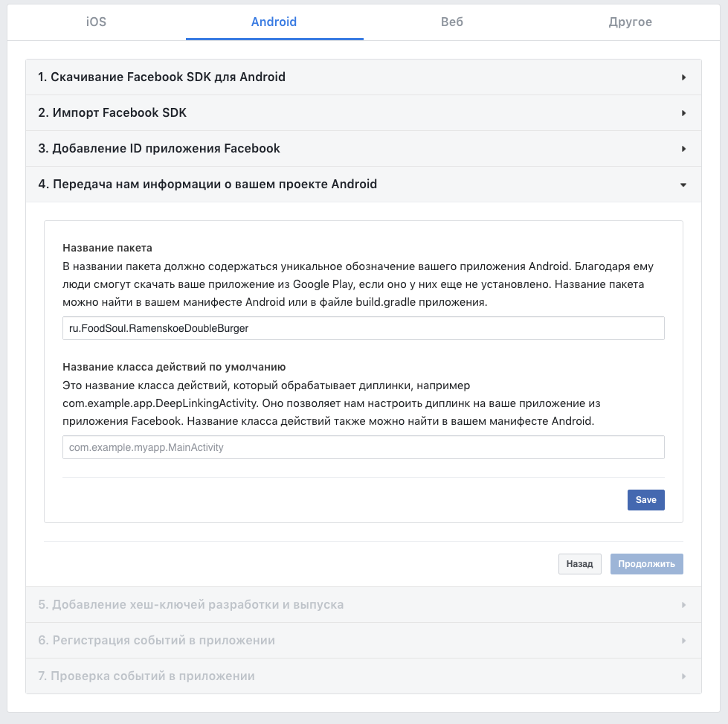Go back with the Назад button

coord(580,564)
